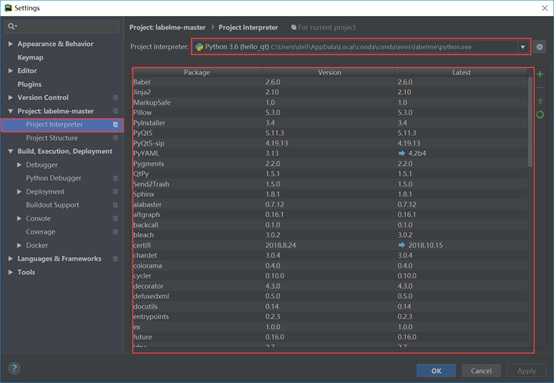The image size is (556, 383).
Task: Expand Languages & Frameworks section
Action: (x=10, y=259)
